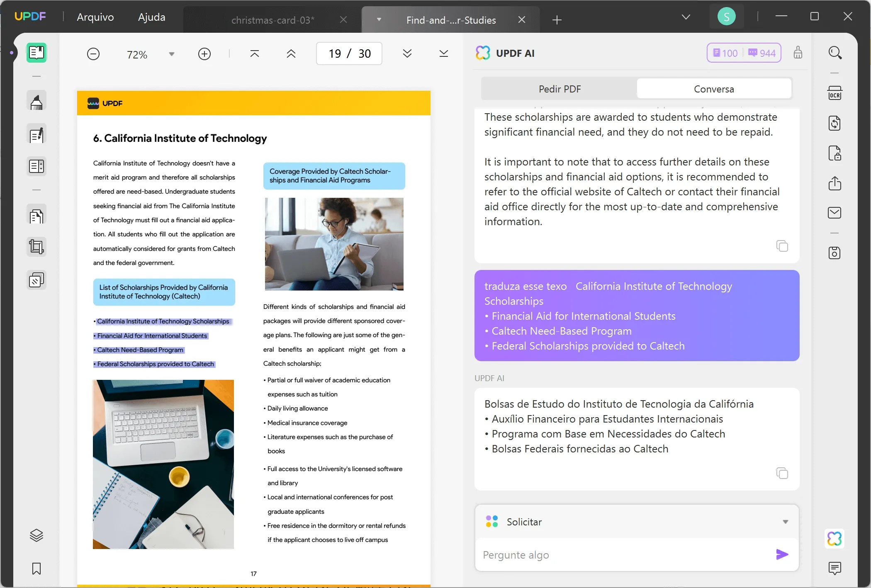Go to the next page
Screen dimensions: 871x588
pos(407,53)
